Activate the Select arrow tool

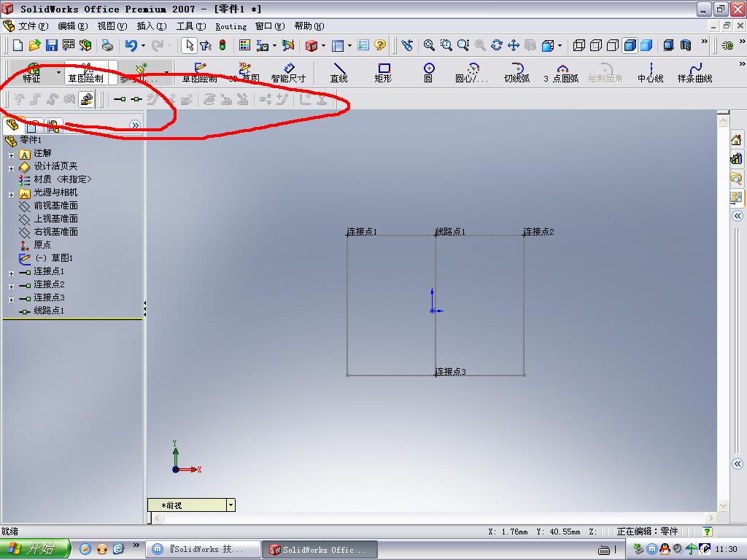coord(190,45)
